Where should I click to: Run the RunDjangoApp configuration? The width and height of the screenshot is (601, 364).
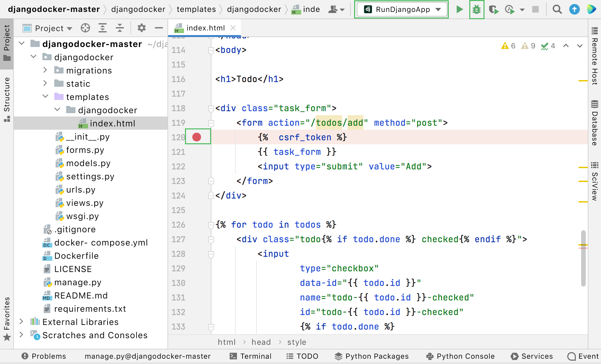[x=460, y=9]
